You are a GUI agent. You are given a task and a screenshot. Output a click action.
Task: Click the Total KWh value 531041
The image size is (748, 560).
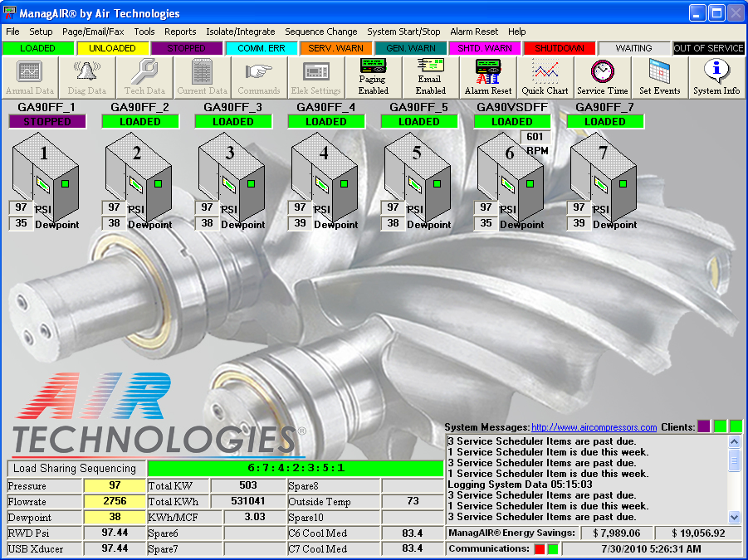(x=247, y=501)
